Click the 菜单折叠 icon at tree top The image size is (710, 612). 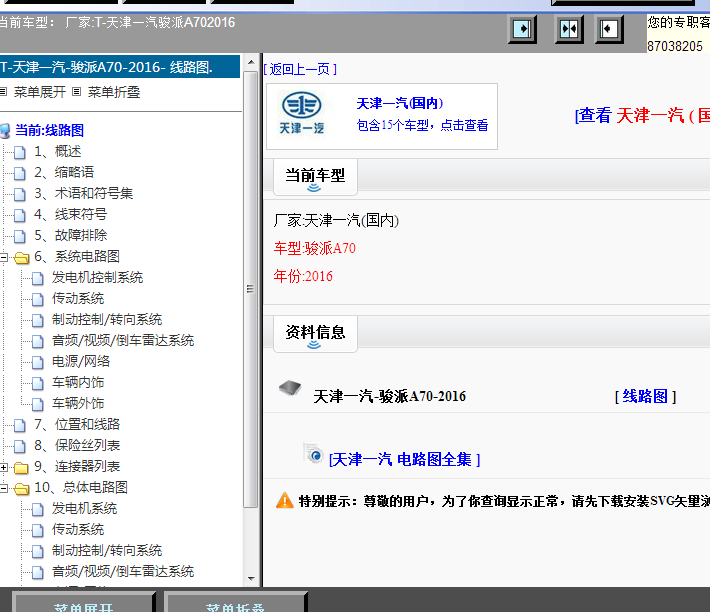pos(77,92)
